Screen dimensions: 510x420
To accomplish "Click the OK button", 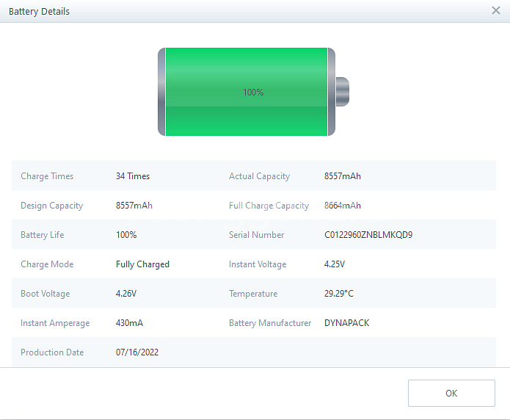I will (x=451, y=393).
